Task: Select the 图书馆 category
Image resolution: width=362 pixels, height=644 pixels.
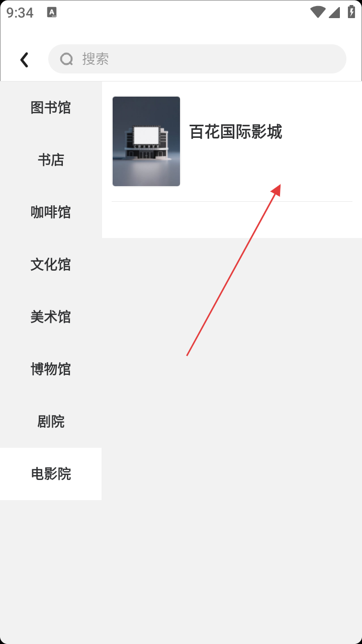Action: (51, 108)
